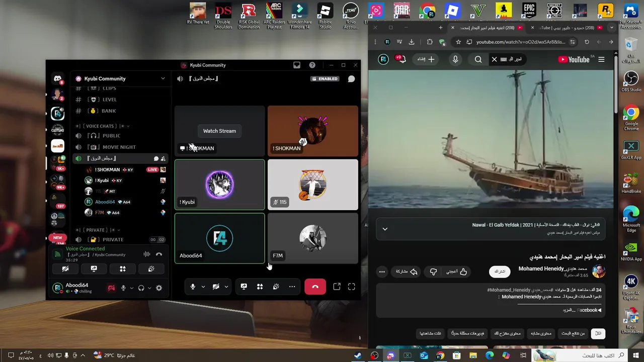Viewport: 644px width, 362px height.
Task: Pop out the Discord call window
Action: 337,287
